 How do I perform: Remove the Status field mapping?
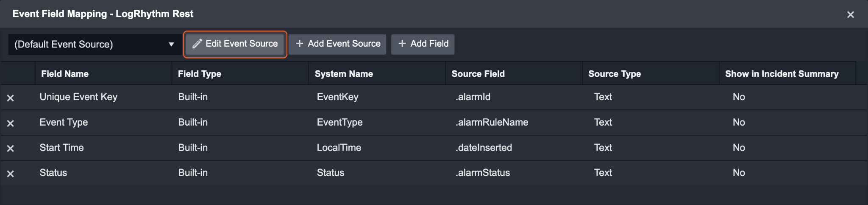click(x=11, y=174)
